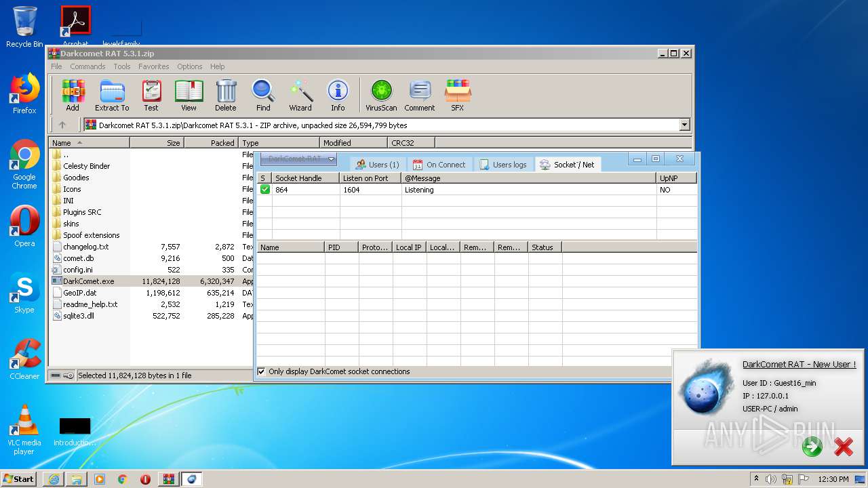
Task: Launch CCleaner desktop shortcut
Action: point(24,359)
